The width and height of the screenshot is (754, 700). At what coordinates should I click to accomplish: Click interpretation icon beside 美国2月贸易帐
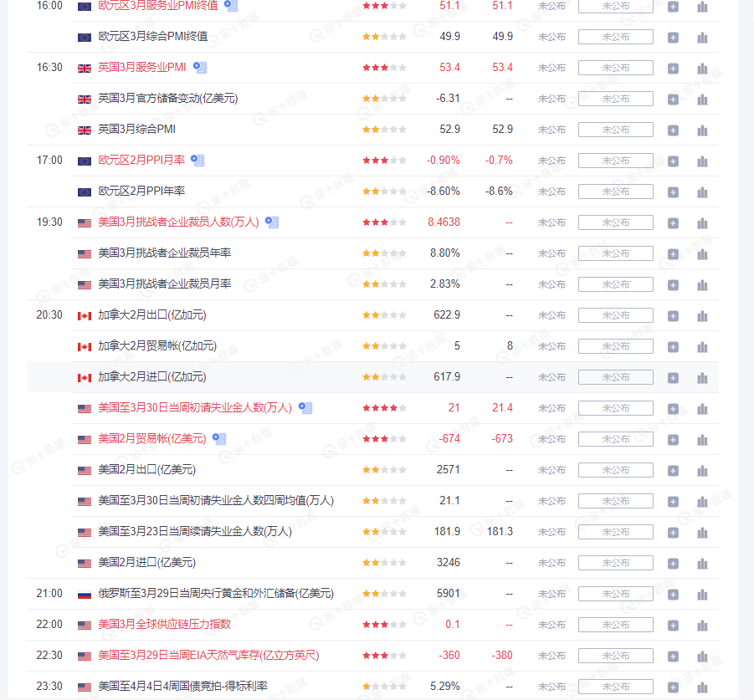point(219,439)
